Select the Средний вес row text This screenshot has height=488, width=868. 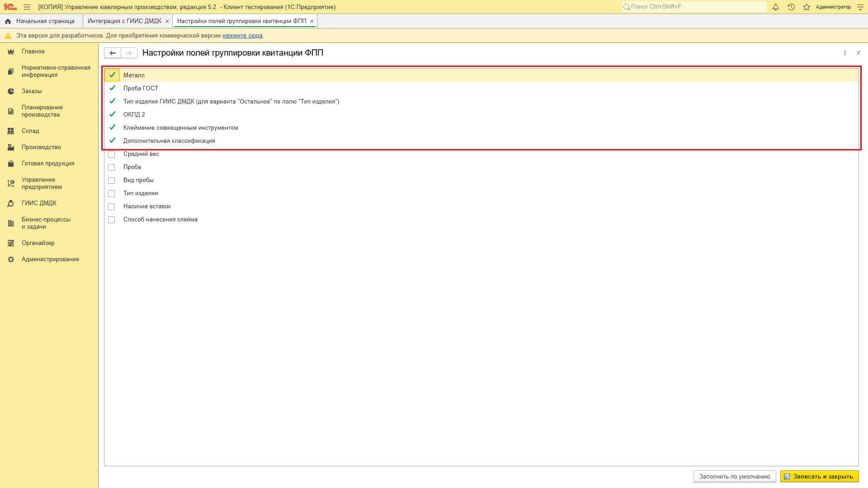click(141, 154)
